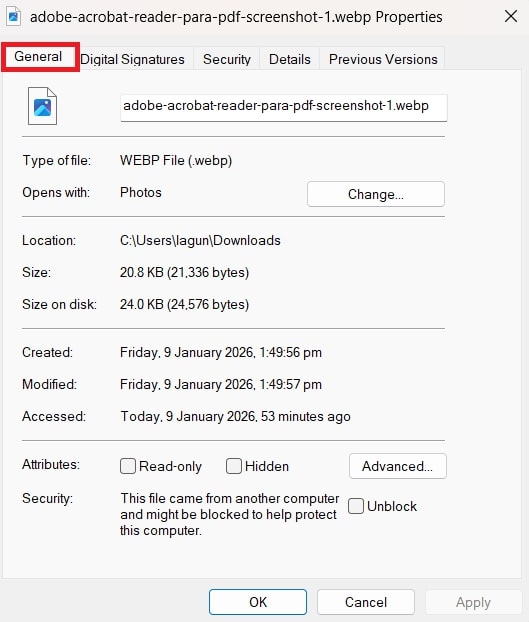The image size is (529, 622).
Task: Click the 'Size on disk:' label
Action: (59, 304)
